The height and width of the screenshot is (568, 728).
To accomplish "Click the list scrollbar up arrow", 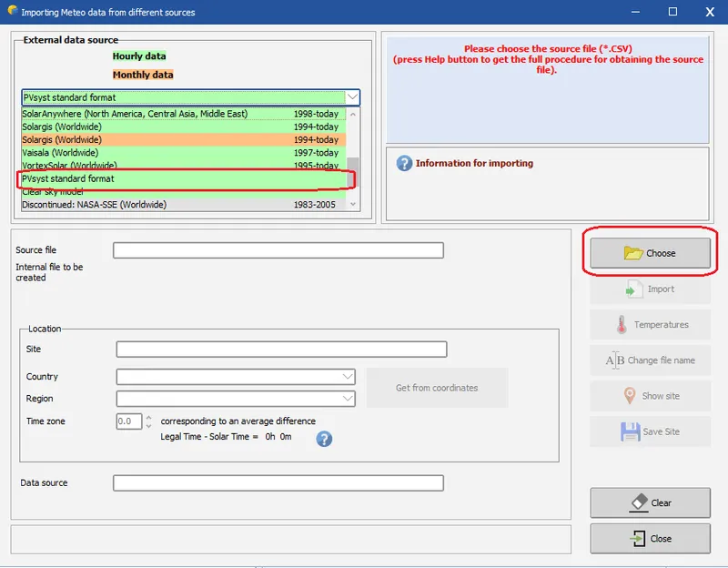I will pyautogui.click(x=353, y=114).
